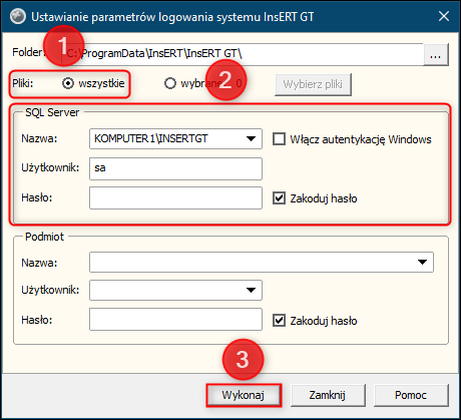Open the folder browse button with the ellipsis
Viewport: 461px width, 420px height.
436,54
